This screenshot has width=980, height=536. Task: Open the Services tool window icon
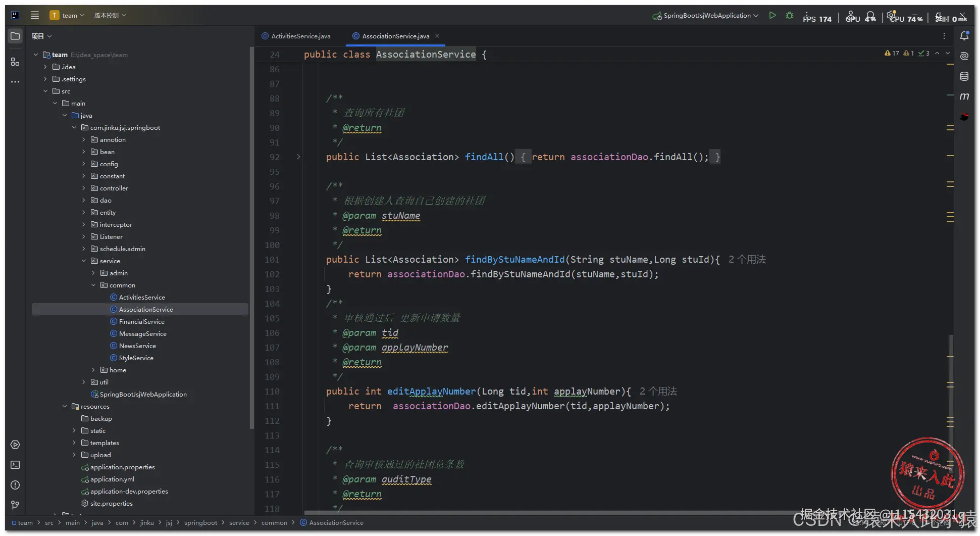click(15, 445)
